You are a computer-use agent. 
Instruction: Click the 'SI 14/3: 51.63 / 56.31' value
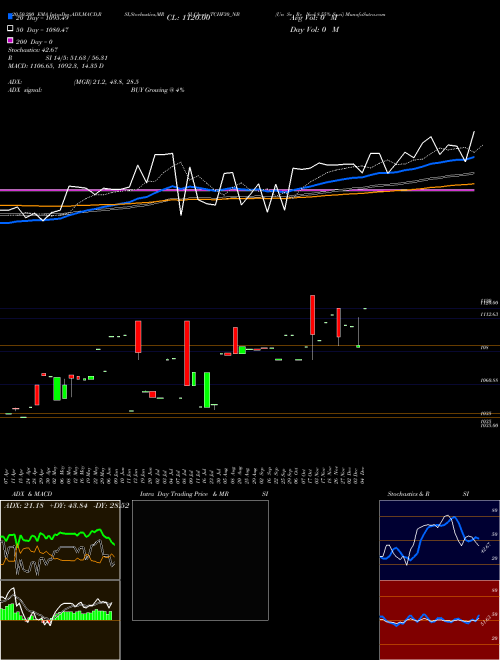[x=77, y=58]
